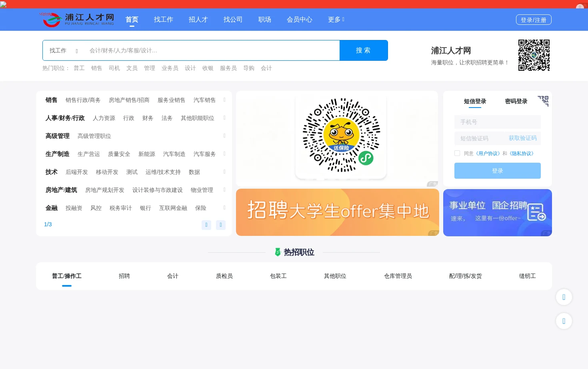
Task: Expand the 高级管理 category row arrow
Action: tap(224, 136)
